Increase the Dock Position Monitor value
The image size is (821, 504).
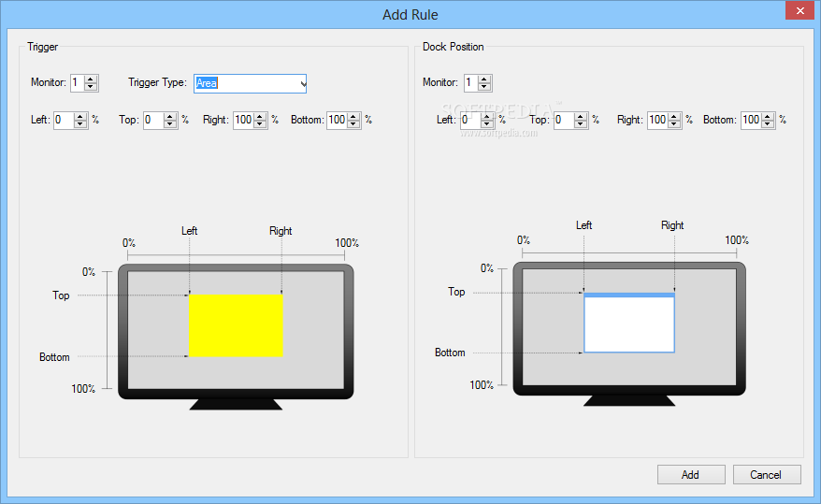(484, 79)
